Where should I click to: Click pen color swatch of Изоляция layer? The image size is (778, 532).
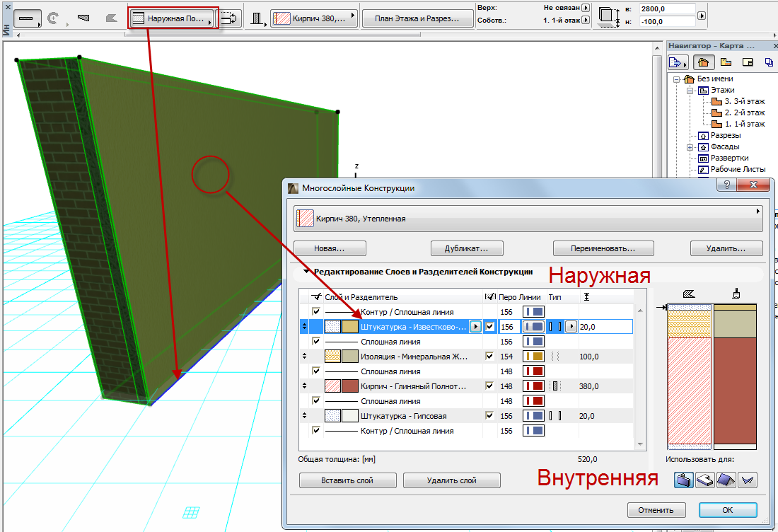[533, 356]
